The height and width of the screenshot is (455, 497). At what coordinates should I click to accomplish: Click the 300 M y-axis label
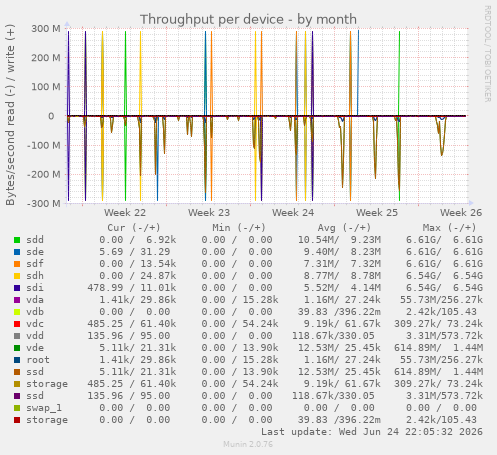(46, 29)
